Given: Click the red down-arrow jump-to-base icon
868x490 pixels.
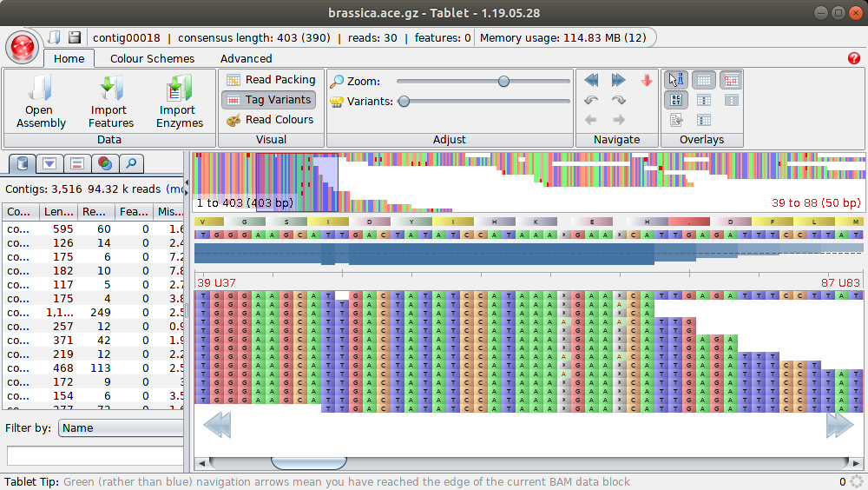Looking at the screenshot, I should pyautogui.click(x=646, y=80).
